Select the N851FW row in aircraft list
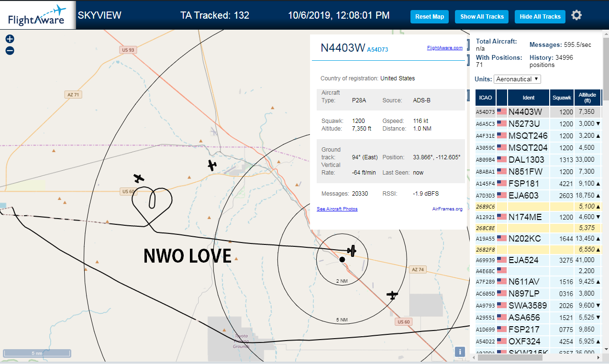609x364 pixels. (538, 171)
